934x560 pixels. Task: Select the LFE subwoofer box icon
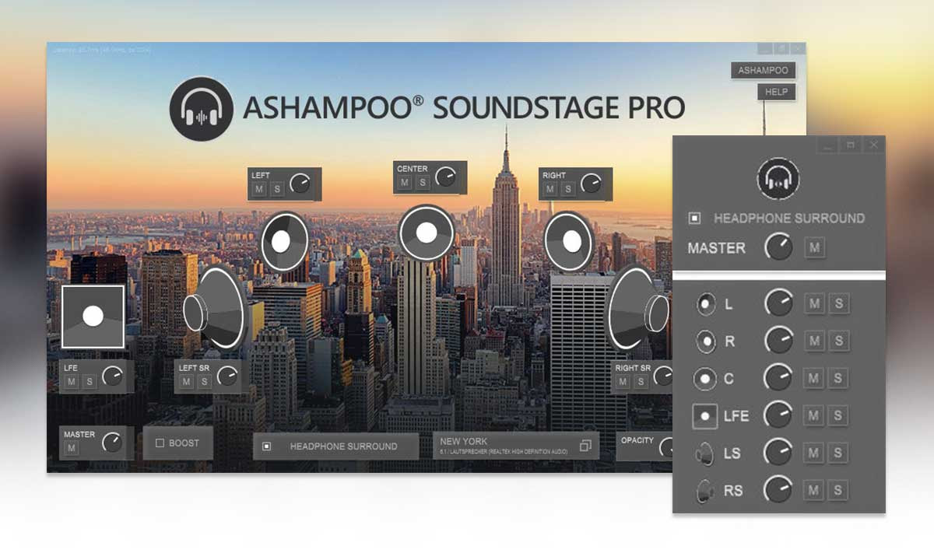pos(93,316)
